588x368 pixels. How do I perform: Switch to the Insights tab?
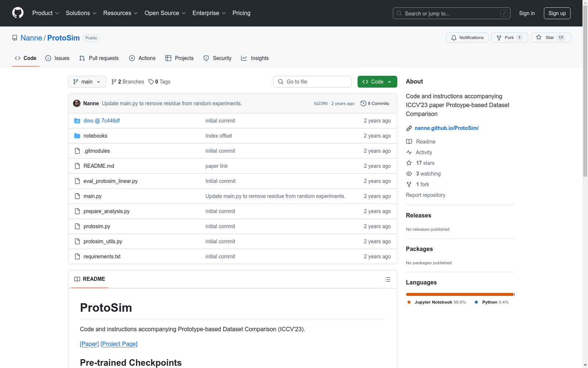coord(255,58)
